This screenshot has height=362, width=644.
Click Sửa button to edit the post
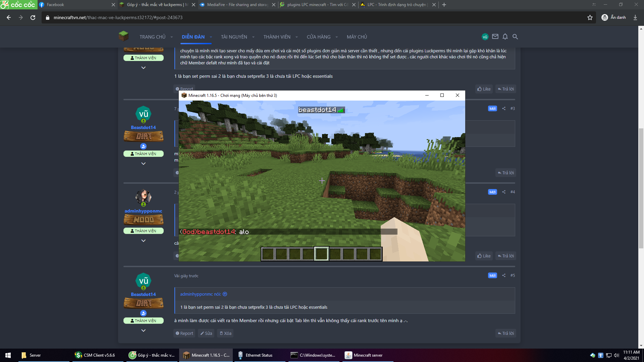[206, 333]
